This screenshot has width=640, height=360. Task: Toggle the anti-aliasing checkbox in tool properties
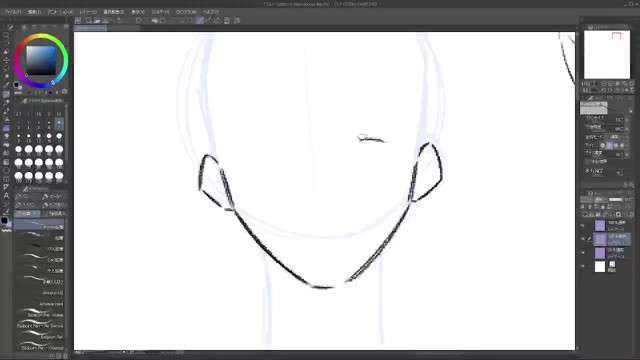587,162
